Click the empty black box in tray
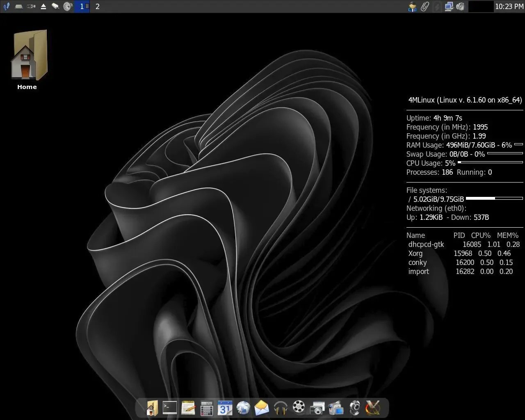Screen dimensions: 525x420 click(481, 7)
